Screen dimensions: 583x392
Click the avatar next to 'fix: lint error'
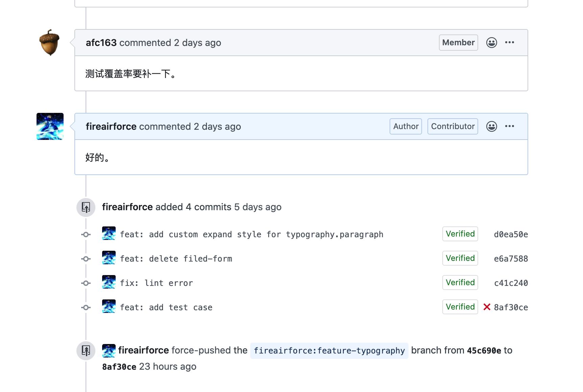(109, 282)
